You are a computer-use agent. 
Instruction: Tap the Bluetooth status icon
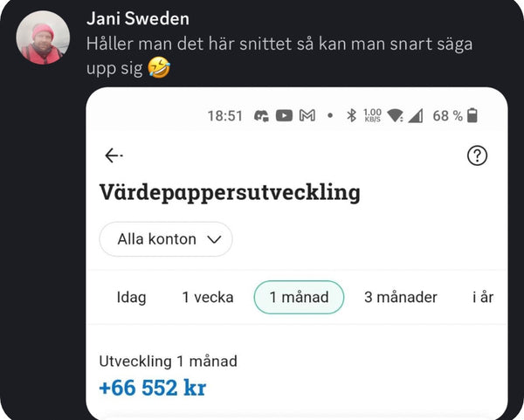click(x=351, y=115)
